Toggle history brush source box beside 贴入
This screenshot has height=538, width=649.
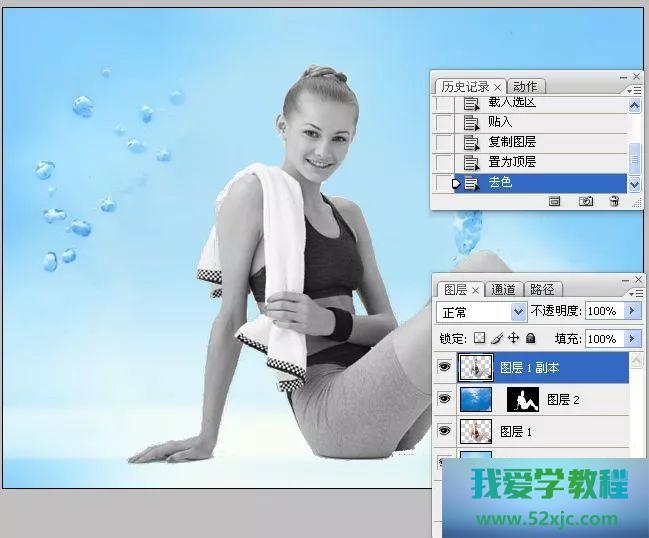point(444,122)
